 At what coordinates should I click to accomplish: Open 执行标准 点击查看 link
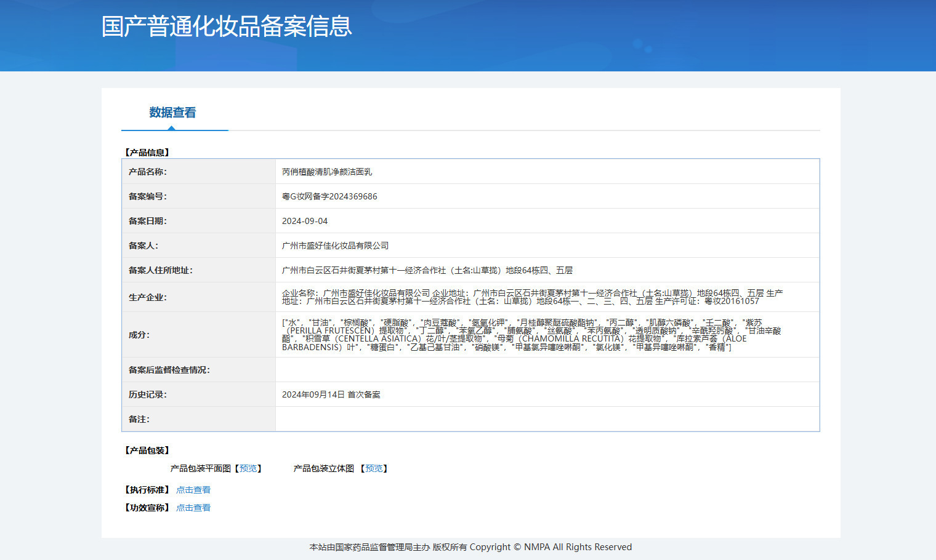[x=193, y=490]
